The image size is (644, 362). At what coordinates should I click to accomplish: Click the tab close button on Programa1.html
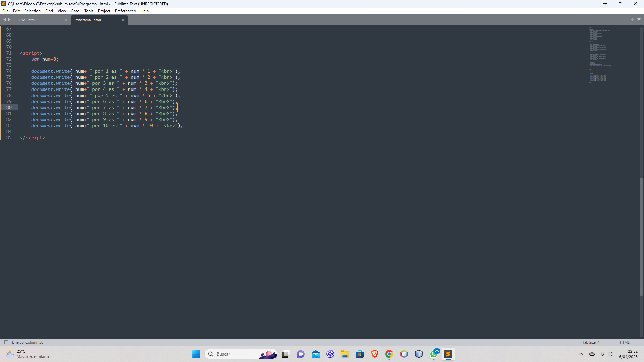tap(123, 20)
